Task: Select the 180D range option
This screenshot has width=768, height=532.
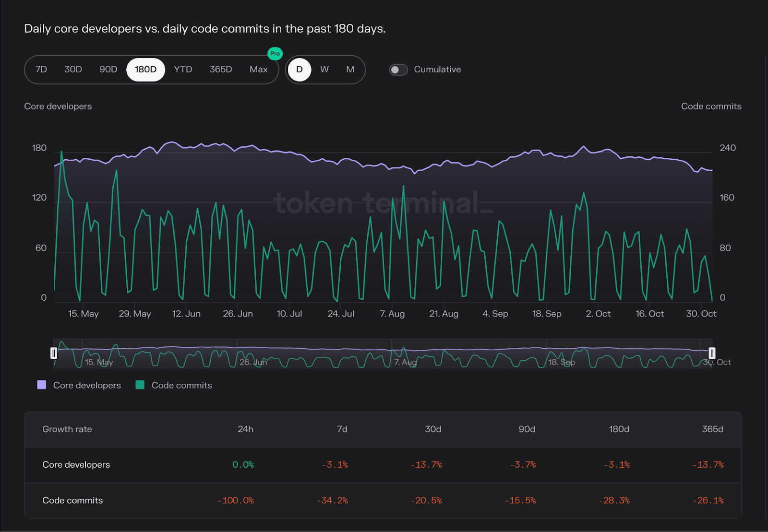Action: (x=145, y=70)
